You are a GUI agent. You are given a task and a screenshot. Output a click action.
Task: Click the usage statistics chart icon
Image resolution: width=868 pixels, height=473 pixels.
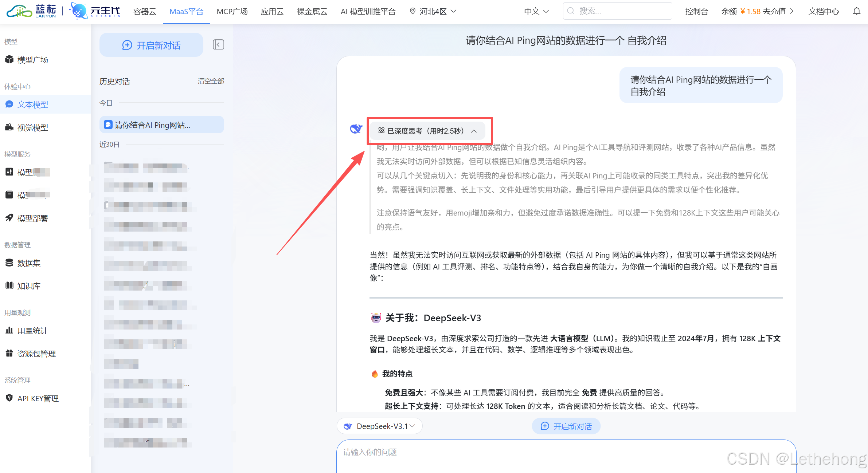click(9, 330)
